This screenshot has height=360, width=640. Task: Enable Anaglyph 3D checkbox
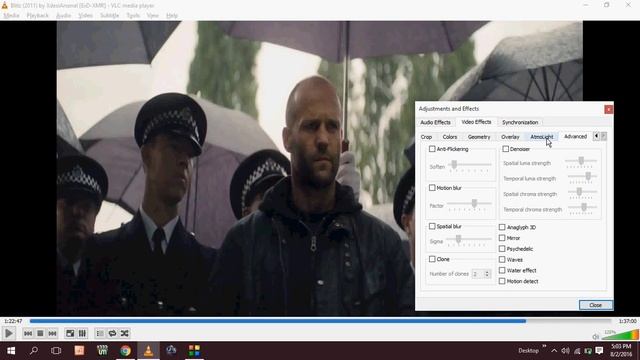pos(502,227)
